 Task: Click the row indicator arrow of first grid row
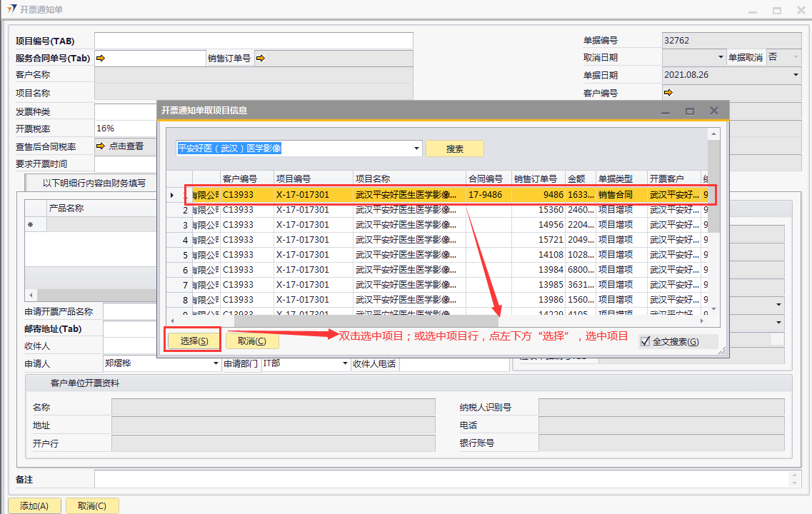(x=171, y=195)
